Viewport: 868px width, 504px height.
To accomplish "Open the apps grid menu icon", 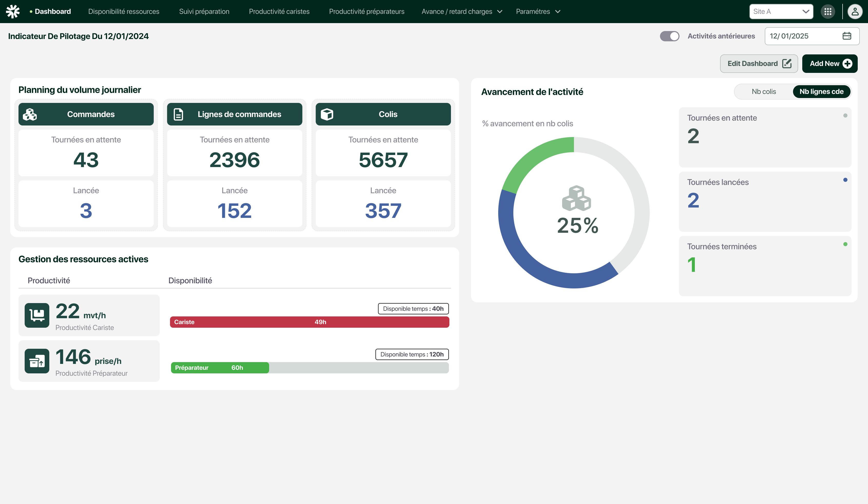I will 828,11.
